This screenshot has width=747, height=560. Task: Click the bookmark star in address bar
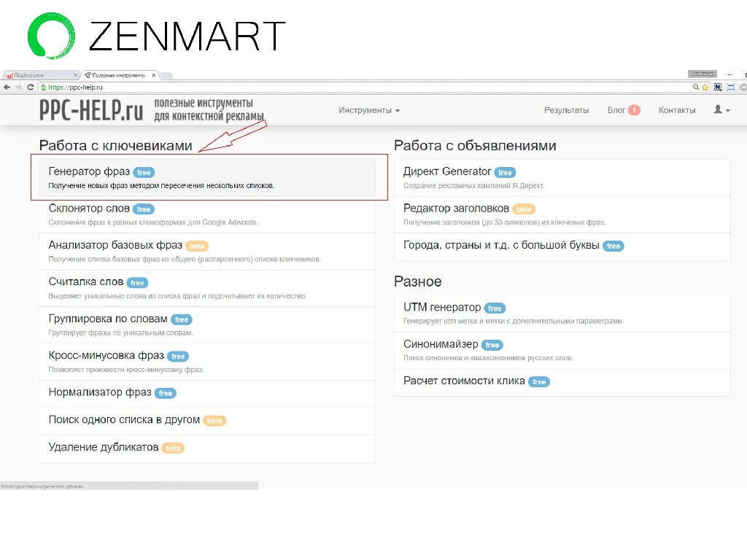[x=705, y=87]
